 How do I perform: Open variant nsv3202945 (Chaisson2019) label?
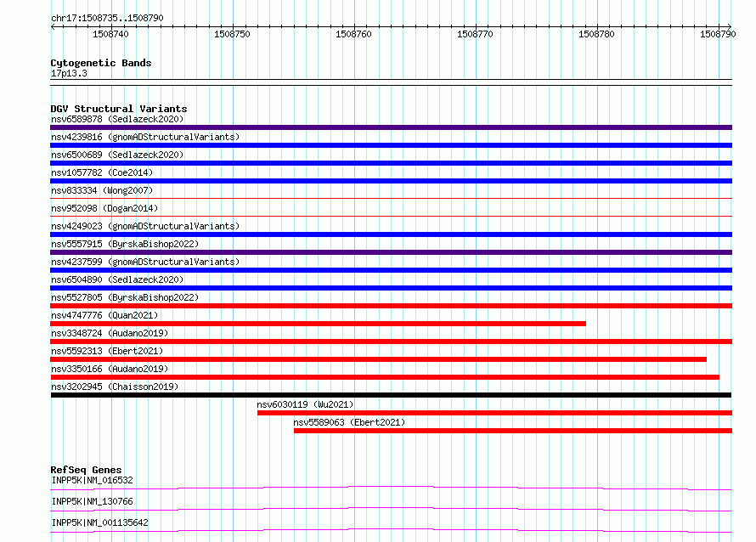[115, 387]
